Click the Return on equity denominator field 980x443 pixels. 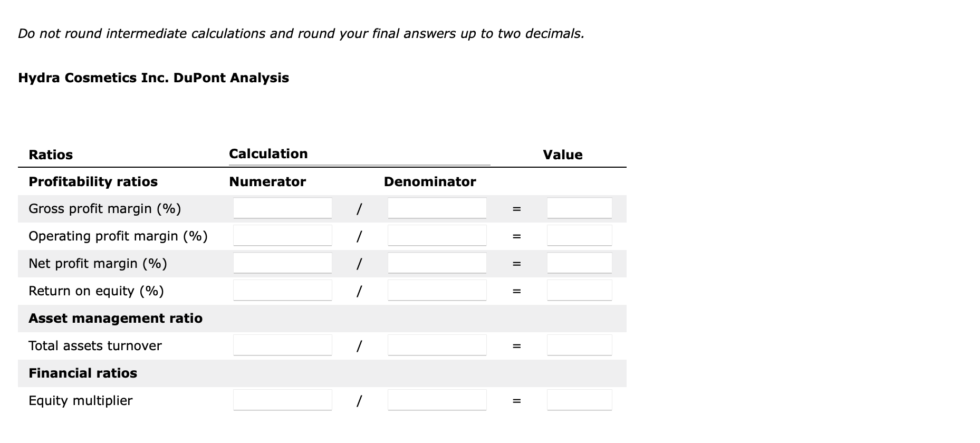[x=436, y=291]
